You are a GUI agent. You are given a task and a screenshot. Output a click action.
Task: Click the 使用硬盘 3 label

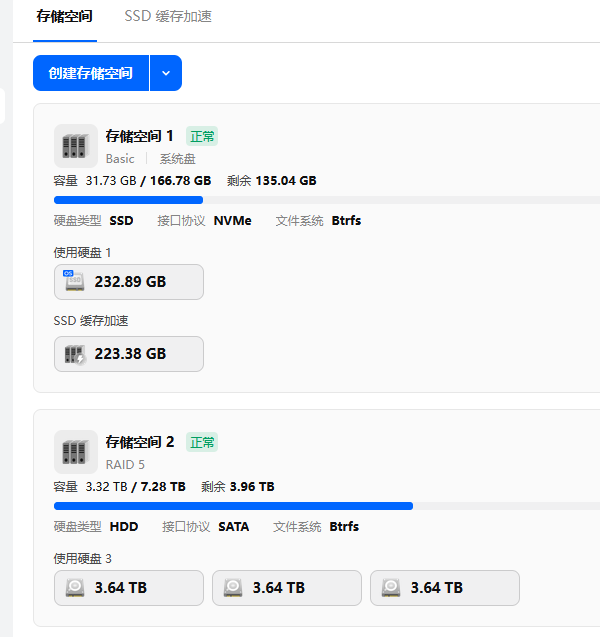82,559
